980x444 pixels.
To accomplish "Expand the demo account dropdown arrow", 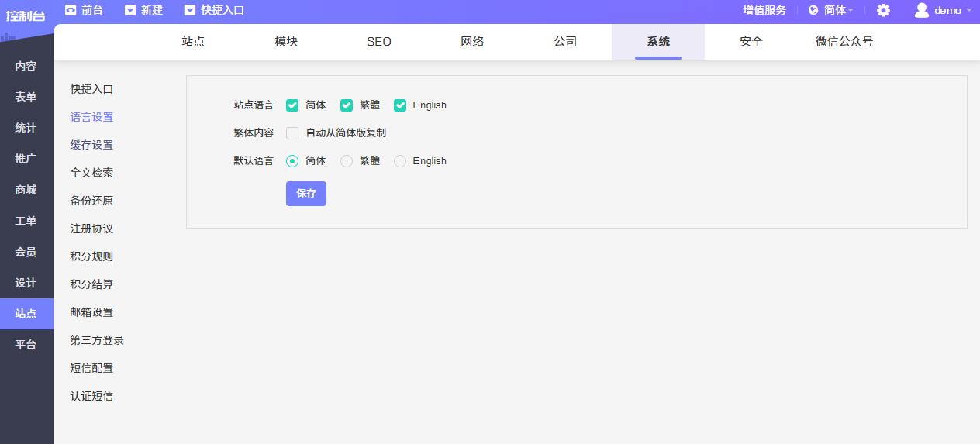I will click(968, 10).
